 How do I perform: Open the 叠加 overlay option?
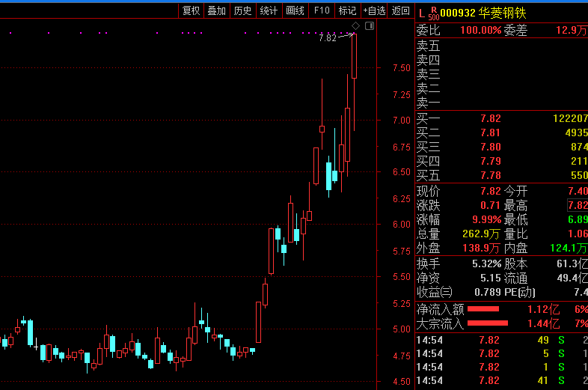[x=216, y=10]
